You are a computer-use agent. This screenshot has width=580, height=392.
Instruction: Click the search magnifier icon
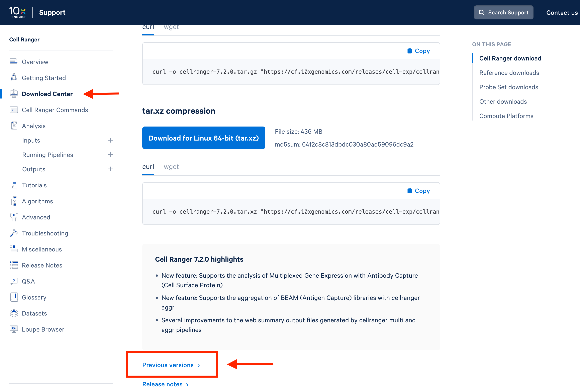pos(481,12)
